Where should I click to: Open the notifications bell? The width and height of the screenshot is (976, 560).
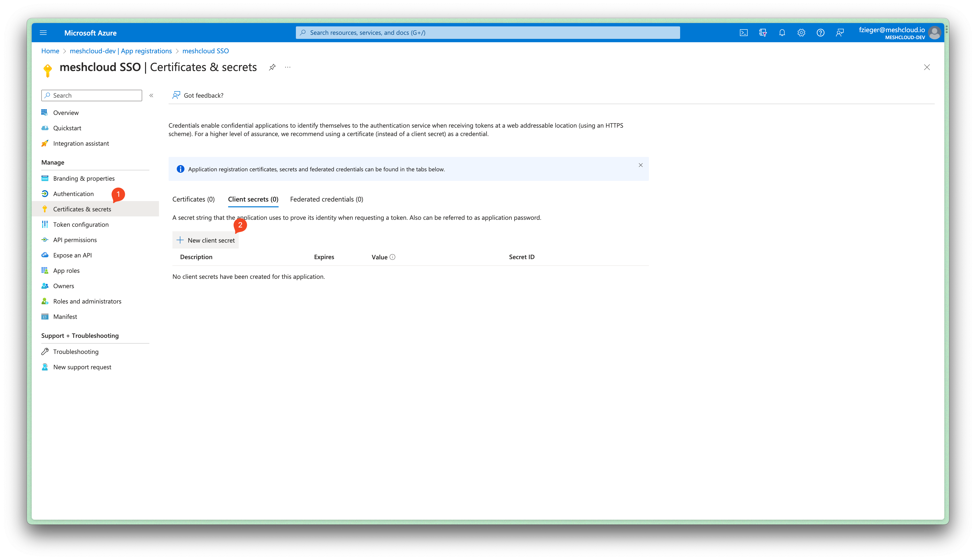pyautogui.click(x=782, y=33)
